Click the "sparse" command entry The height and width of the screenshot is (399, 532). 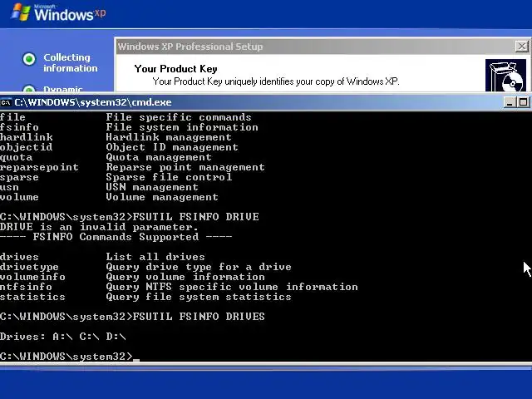click(19, 177)
